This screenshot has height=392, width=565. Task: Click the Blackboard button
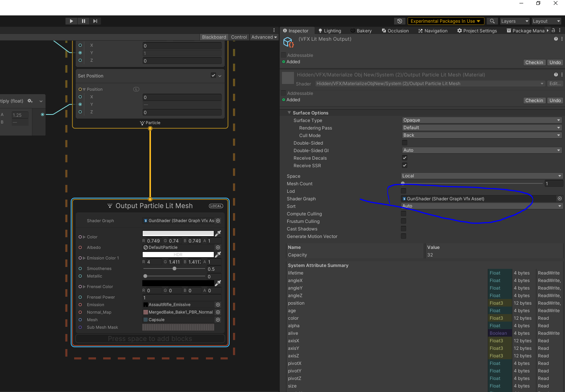coord(214,37)
